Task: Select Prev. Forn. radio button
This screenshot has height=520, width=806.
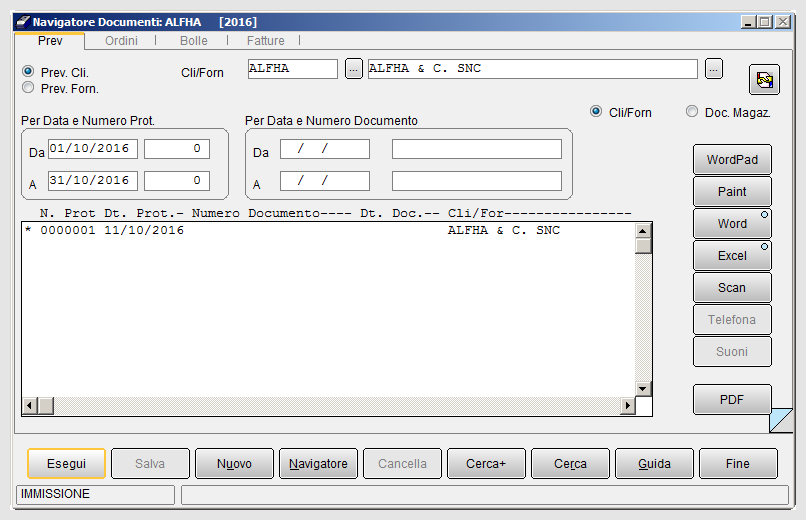Action: (28, 87)
